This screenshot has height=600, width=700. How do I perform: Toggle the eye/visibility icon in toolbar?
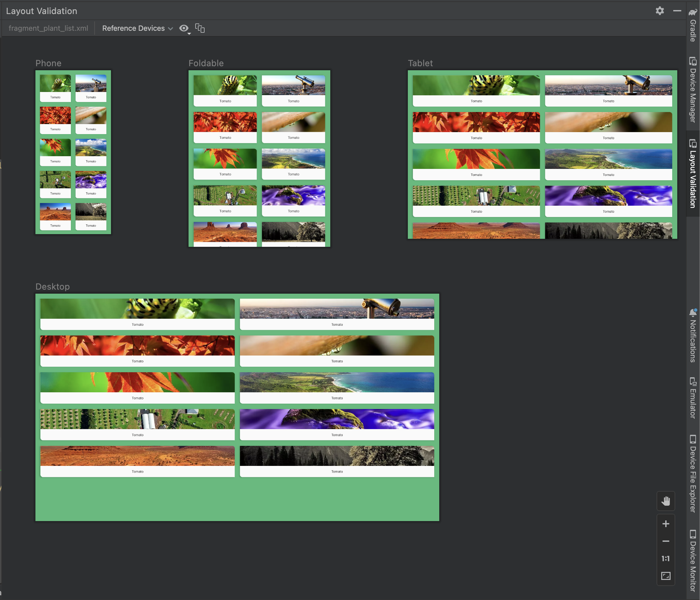(x=184, y=28)
